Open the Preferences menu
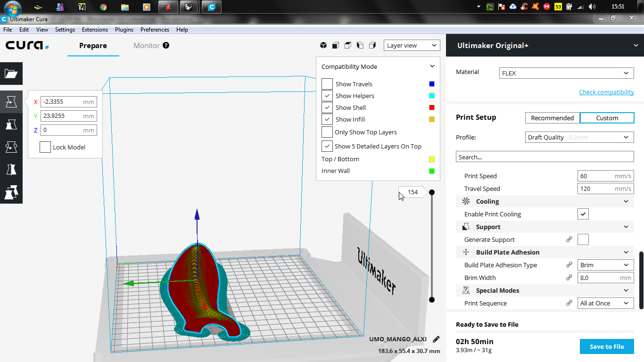644x362 pixels. pos(155,29)
